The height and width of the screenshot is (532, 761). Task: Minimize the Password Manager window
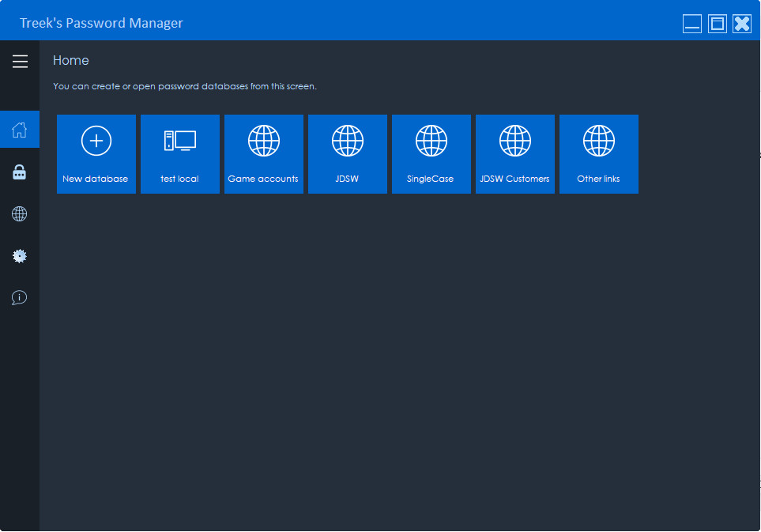(x=692, y=24)
